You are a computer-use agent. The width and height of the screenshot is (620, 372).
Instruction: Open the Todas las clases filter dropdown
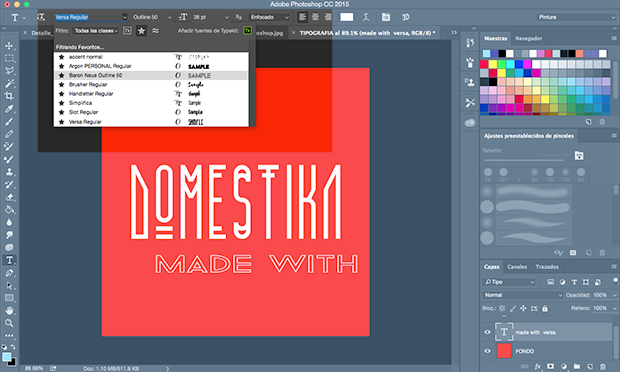coord(96,30)
